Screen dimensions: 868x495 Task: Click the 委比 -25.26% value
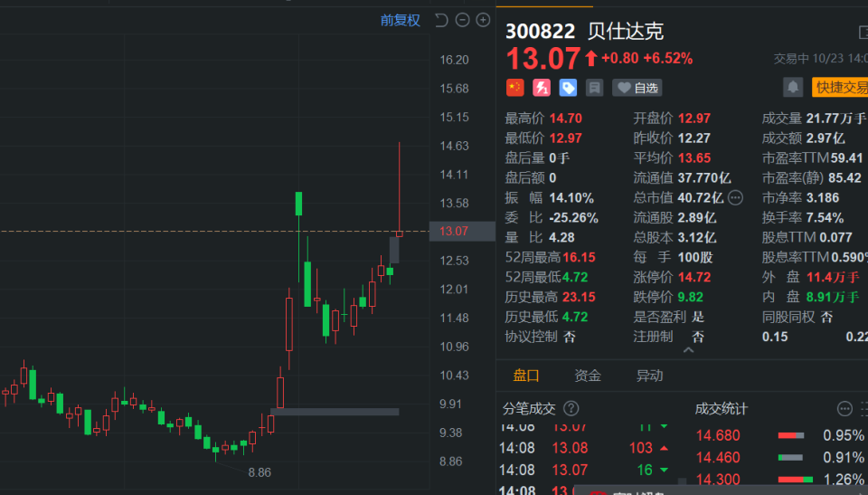tap(573, 217)
